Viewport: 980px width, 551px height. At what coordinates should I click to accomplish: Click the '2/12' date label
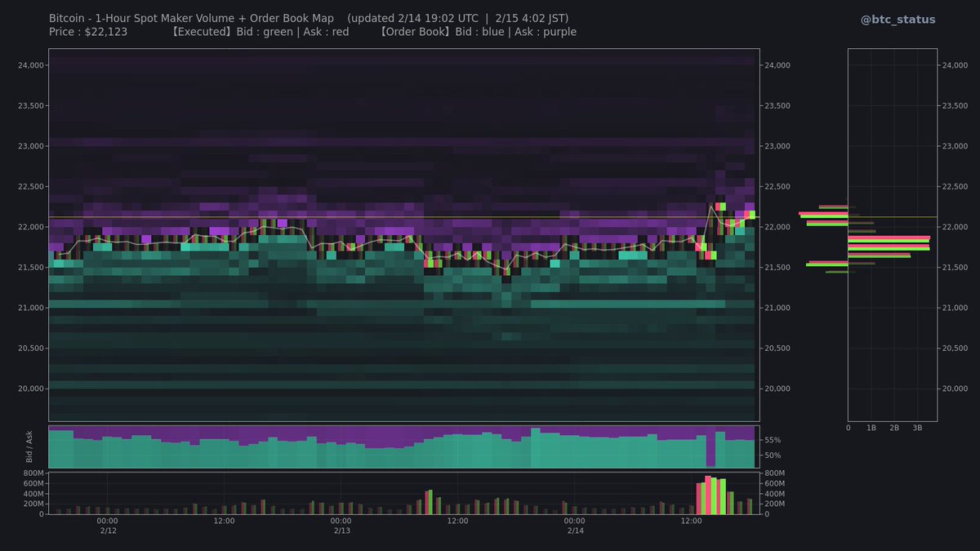point(109,531)
